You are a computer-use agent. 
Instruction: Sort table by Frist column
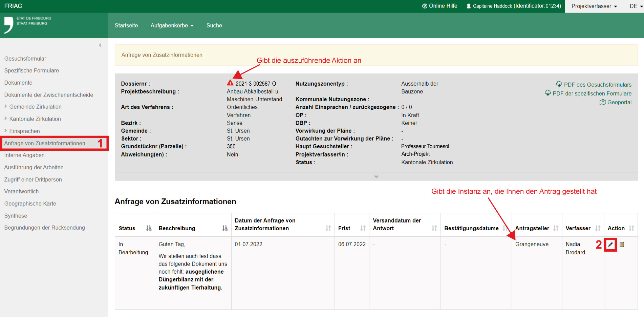click(x=363, y=228)
